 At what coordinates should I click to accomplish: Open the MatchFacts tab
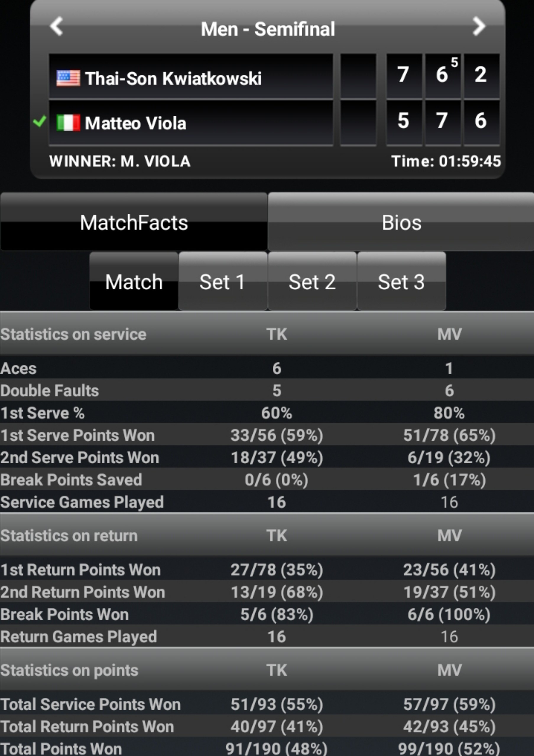(x=134, y=222)
